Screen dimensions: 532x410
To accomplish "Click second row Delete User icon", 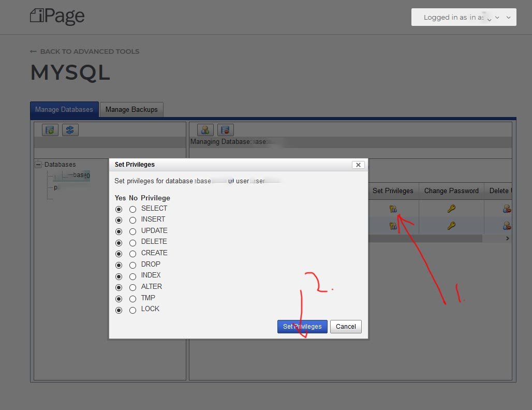I will (x=507, y=225).
